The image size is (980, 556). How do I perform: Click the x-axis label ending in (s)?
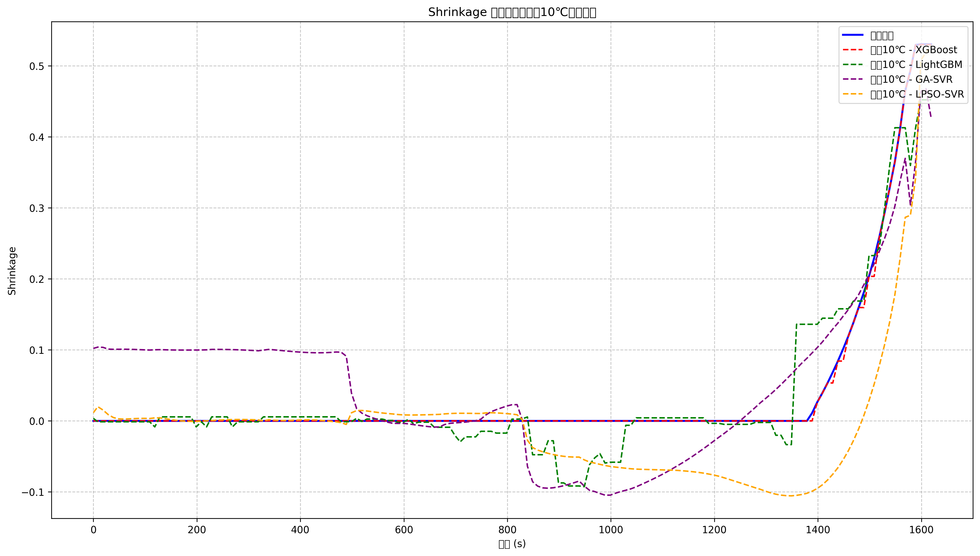pyautogui.click(x=512, y=544)
